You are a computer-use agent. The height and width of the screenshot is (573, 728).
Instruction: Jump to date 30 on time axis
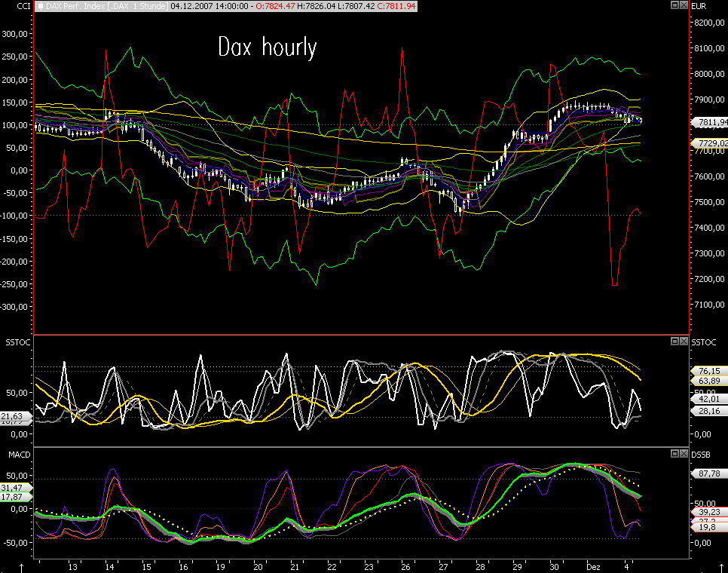coord(555,567)
